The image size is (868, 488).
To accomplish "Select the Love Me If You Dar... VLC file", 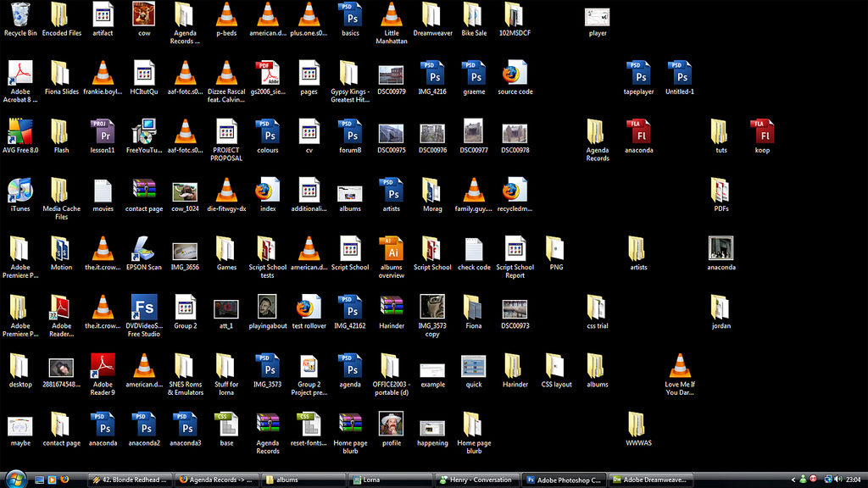I will [680, 366].
